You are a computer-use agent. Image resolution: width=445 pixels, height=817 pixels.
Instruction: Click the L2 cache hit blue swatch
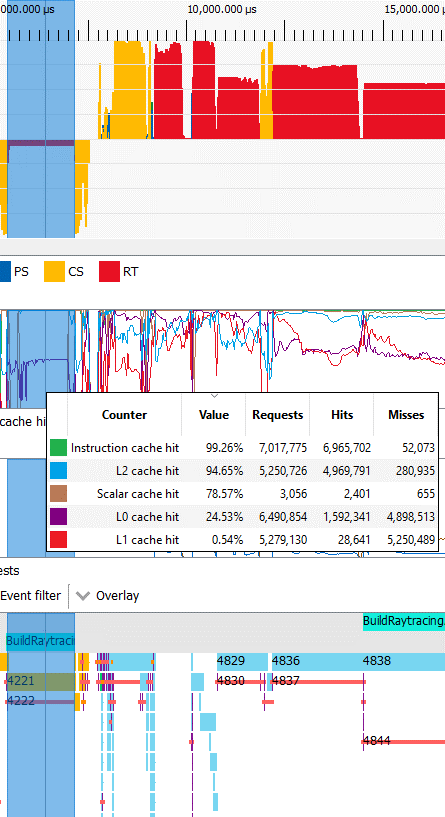(x=58, y=471)
